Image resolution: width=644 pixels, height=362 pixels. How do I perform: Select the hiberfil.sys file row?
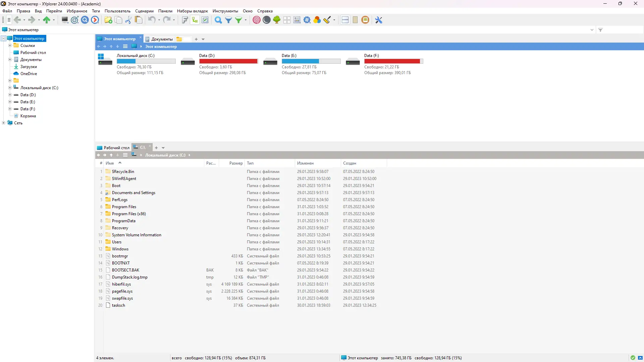[121, 284]
